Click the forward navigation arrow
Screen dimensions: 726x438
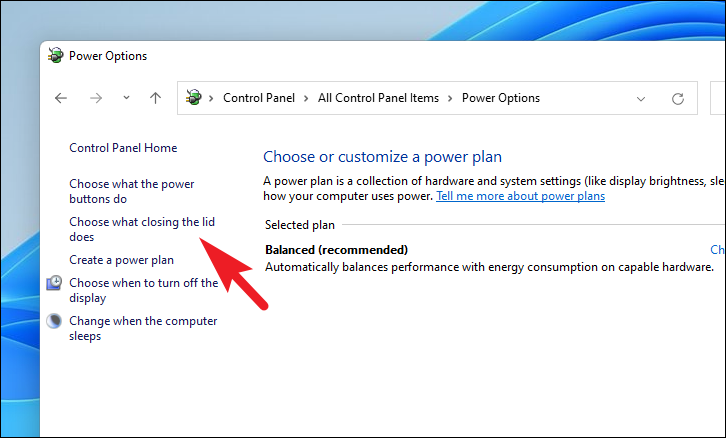[96, 98]
